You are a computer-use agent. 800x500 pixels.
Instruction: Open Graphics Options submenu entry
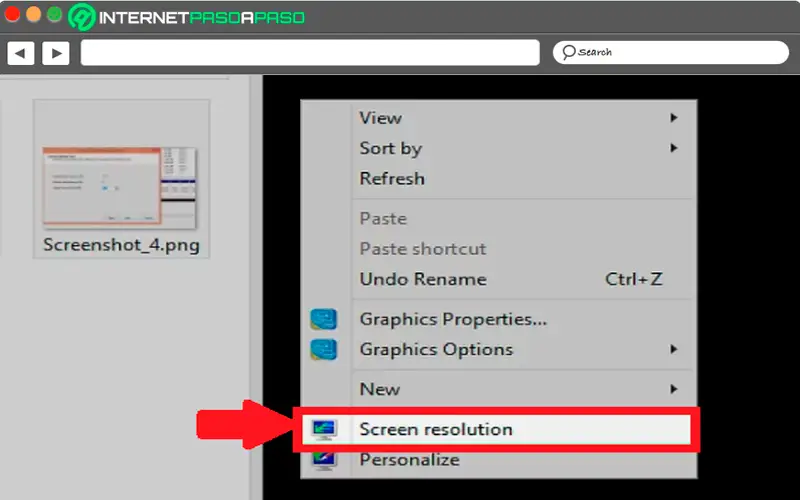[498, 349]
